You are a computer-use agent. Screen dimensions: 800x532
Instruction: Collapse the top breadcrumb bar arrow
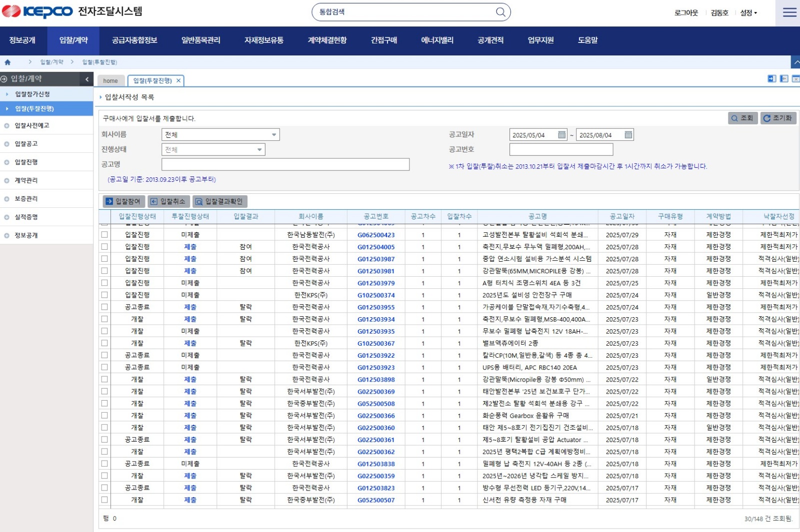795,62
